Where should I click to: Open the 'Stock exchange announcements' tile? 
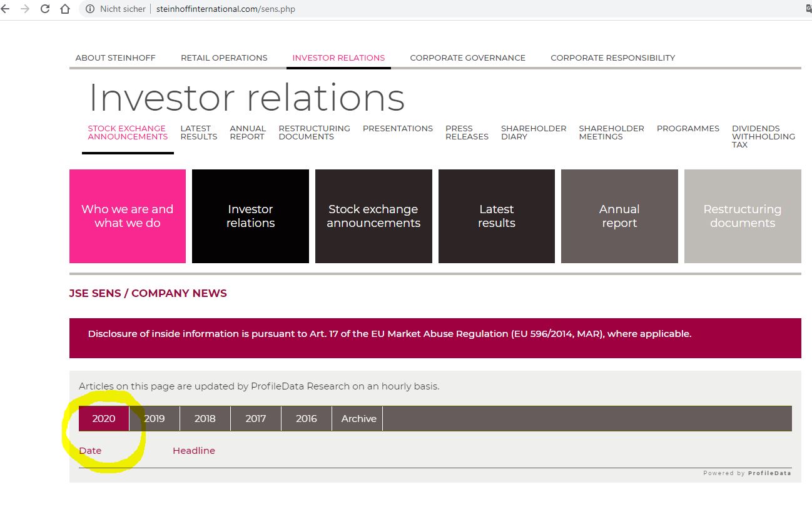[373, 216]
